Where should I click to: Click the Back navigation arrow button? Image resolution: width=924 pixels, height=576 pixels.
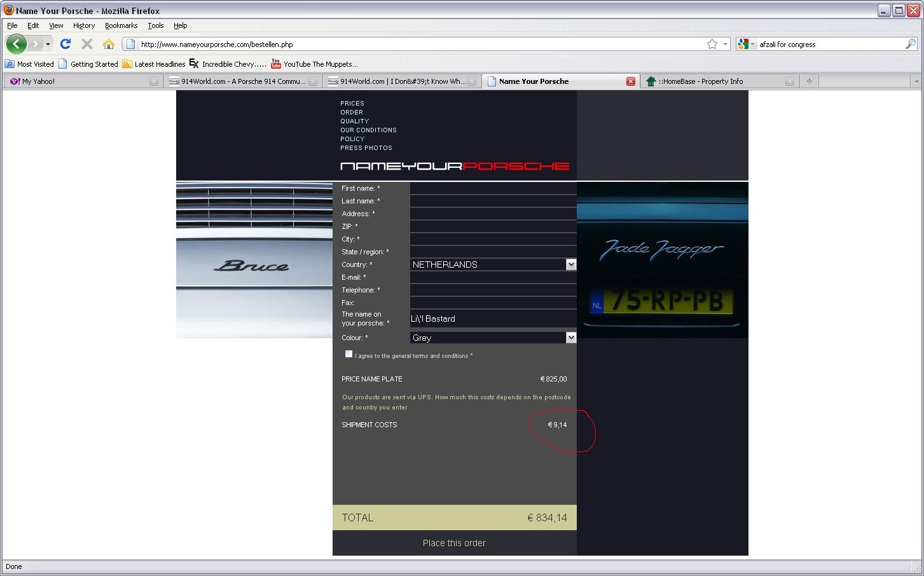17,44
